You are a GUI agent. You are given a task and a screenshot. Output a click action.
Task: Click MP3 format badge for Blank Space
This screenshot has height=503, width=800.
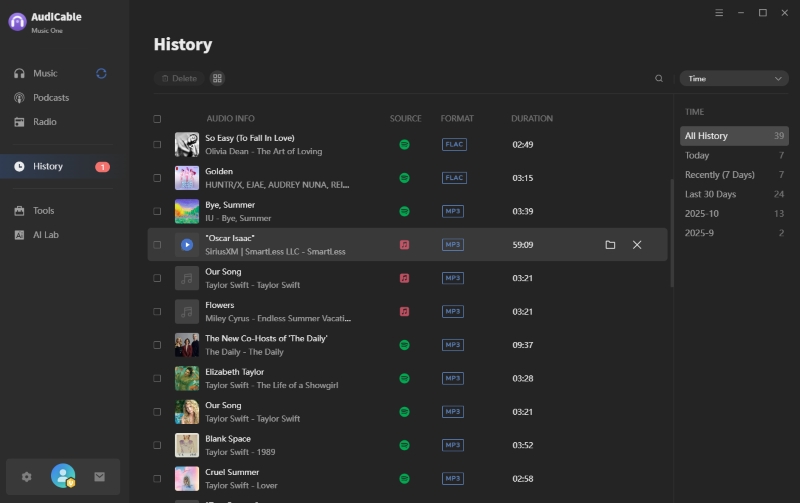tap(453, 445)
